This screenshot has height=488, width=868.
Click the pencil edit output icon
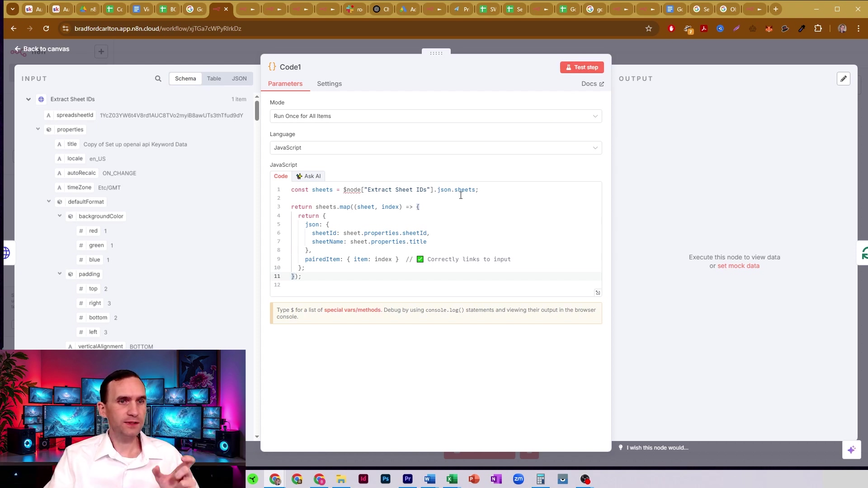tap(844, 79)
